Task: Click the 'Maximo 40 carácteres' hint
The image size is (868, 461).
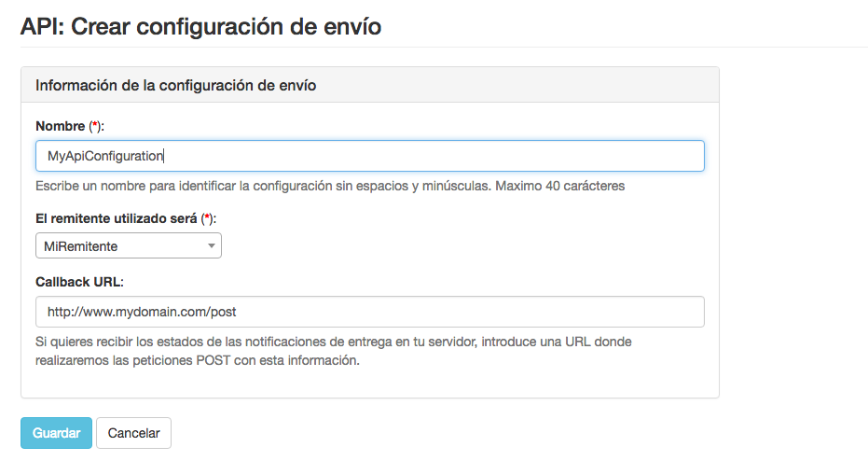Action: (x=559, y=186)
